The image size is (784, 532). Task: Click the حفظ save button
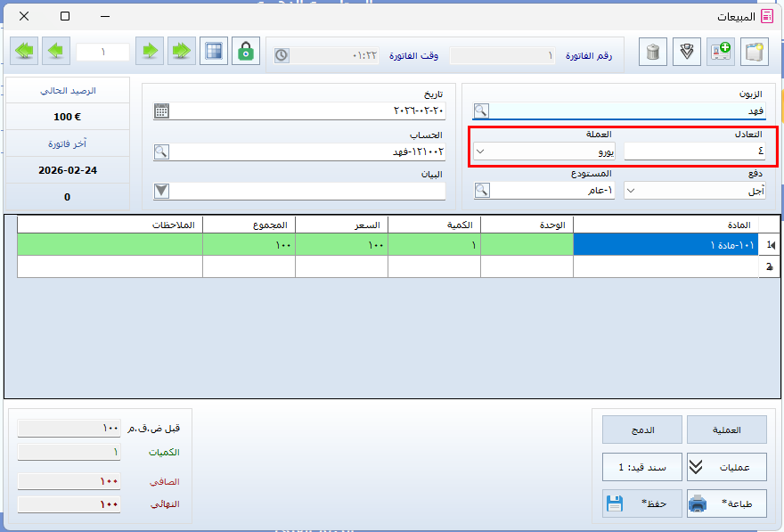[x=641, y=503]
